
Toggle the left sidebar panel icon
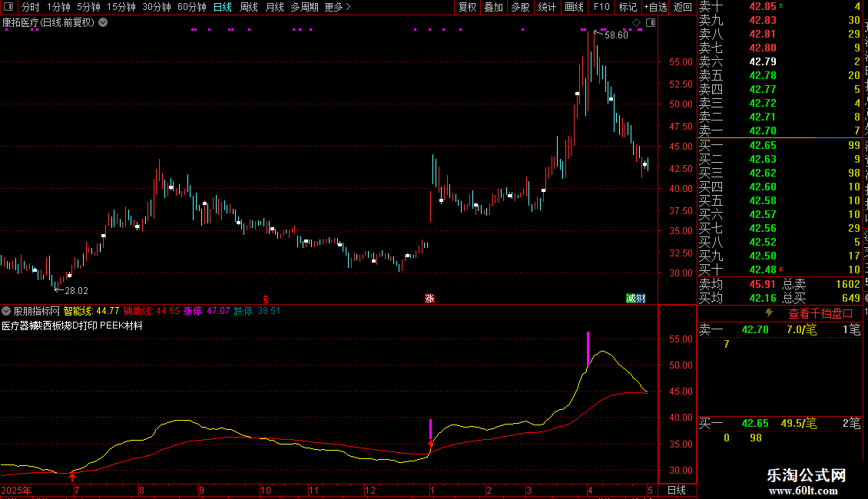pos(8,7)
